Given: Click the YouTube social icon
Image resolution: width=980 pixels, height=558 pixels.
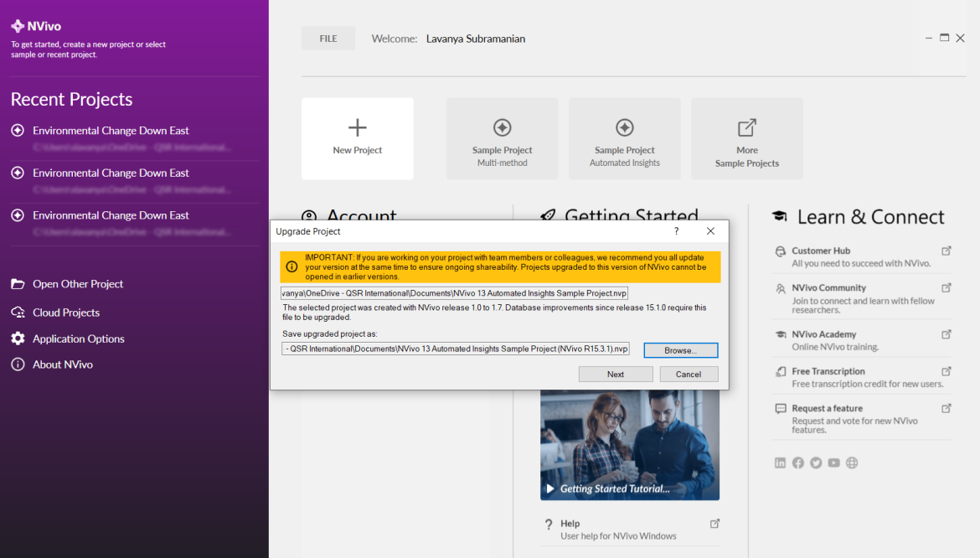Looking at the screenshot, I should click(833, 462).
